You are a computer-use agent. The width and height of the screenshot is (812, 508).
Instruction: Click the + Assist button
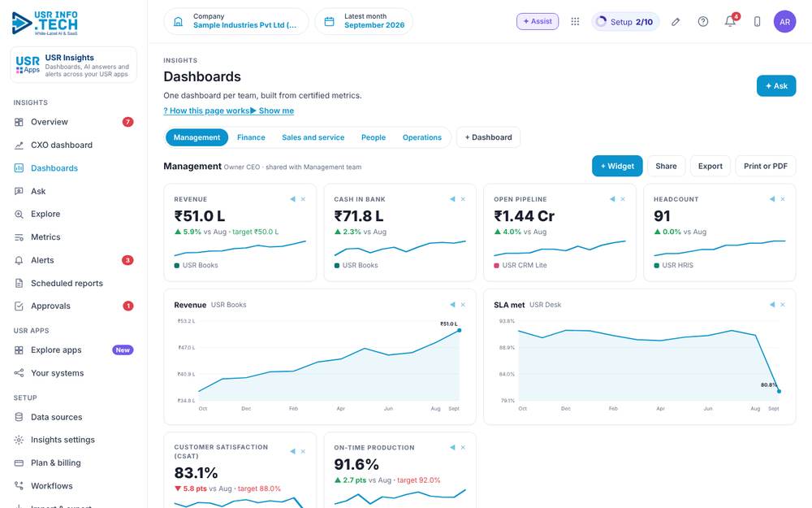click(x=538, y=21)
